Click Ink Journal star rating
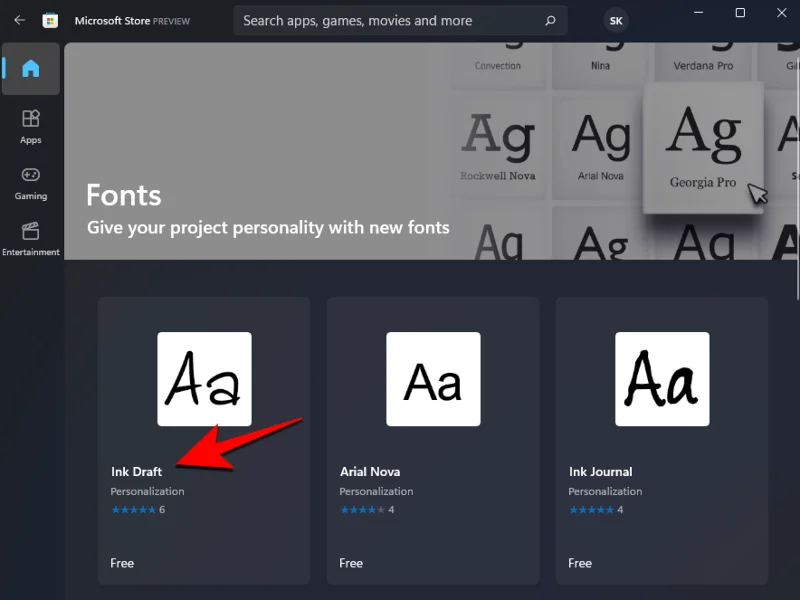 pyautogui.click(x=592, y=510)
